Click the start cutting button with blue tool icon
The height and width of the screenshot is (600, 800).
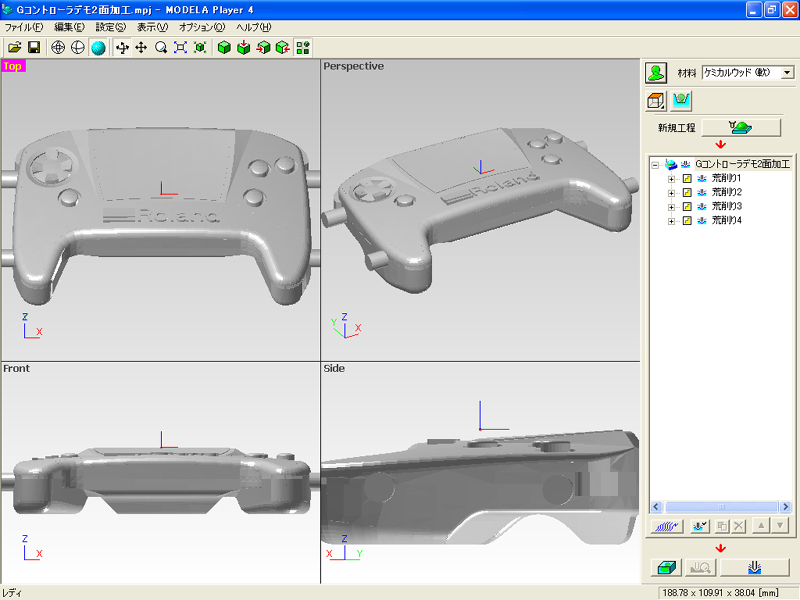[x=755, y=568]
